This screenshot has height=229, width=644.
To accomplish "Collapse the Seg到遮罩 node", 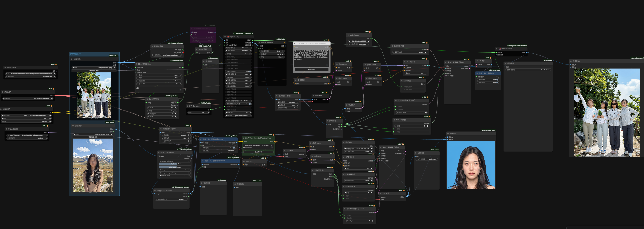I will [x=197, y=49].
